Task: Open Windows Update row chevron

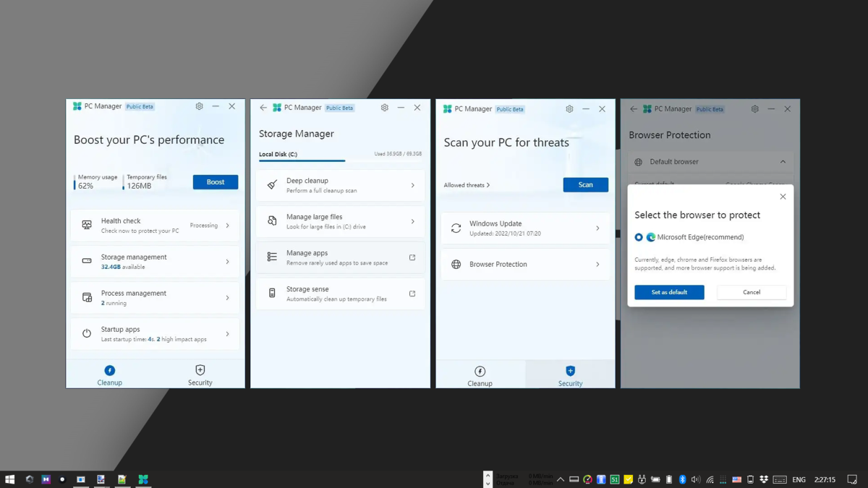Action: (597, 228)
